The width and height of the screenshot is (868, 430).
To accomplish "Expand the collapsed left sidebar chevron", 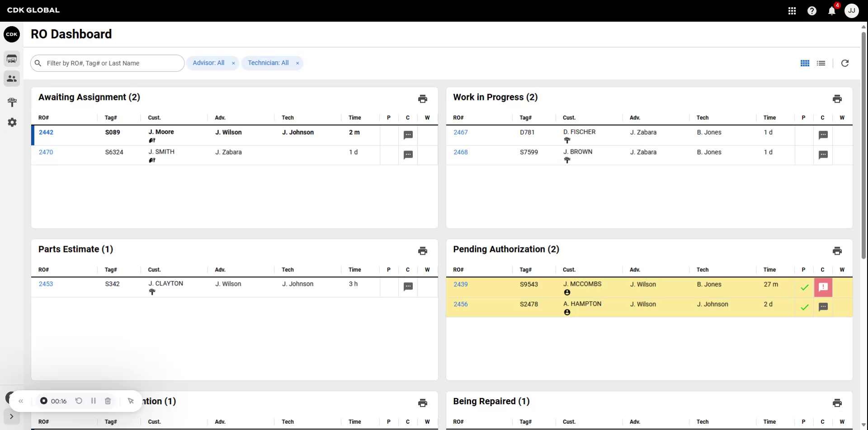I will tap(11, 416).
